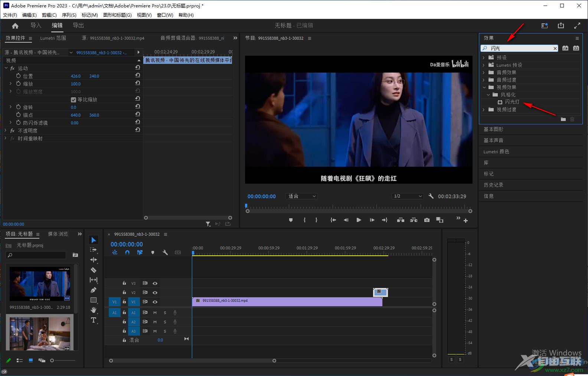Add marker in program monitor

291,220
